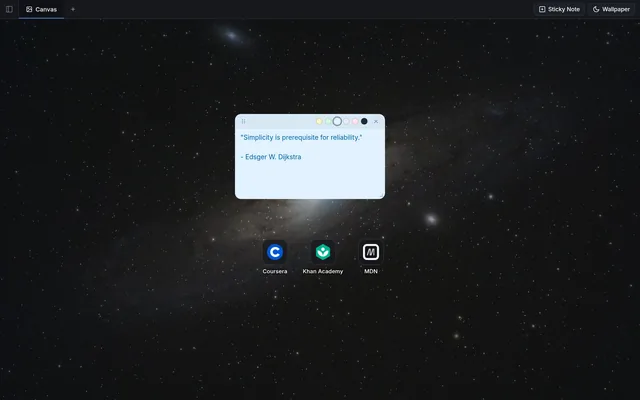The width and height of the screenshot is (640, 400).
Task: Choose the lavender sticky note color
Action: pyautogui.click(x=346, y=121)
